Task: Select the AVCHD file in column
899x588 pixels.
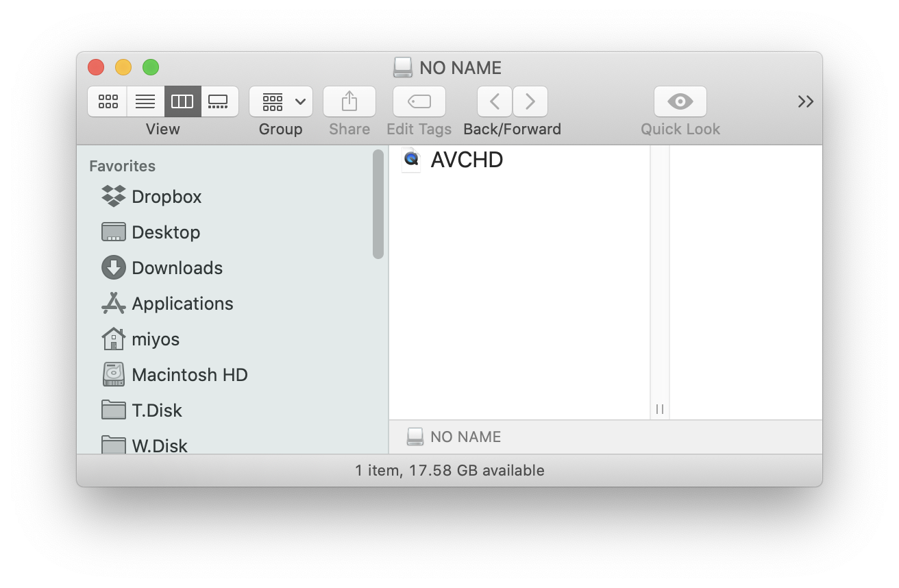Action: 467,160
